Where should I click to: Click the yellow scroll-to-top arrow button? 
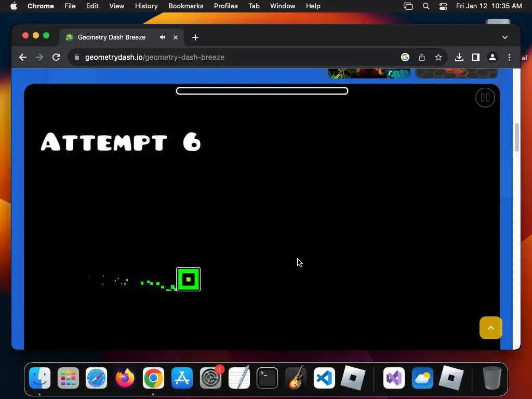[490, 328]
